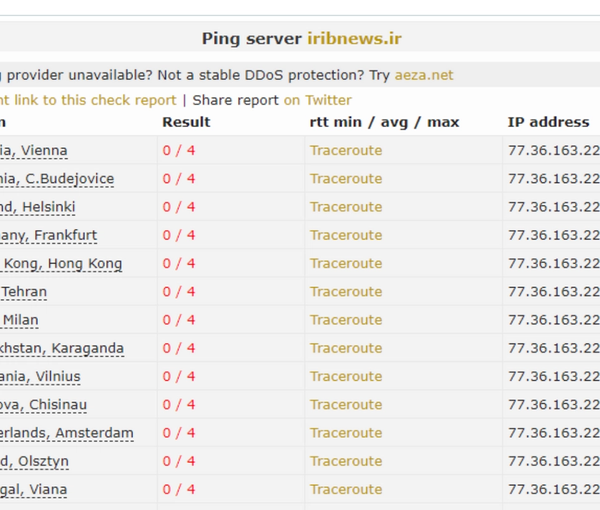Open Traceroute for Helsinki node
This screenshot has height=510, width=600.
(346, 207)
